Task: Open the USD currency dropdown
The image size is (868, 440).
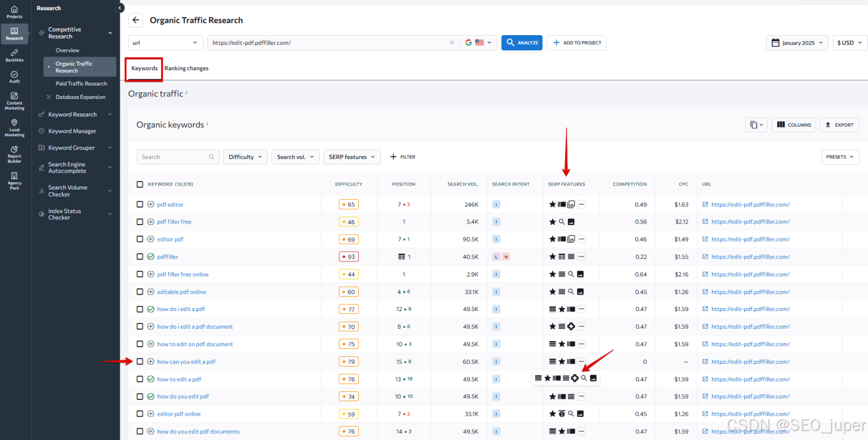Action: (850, 43)
